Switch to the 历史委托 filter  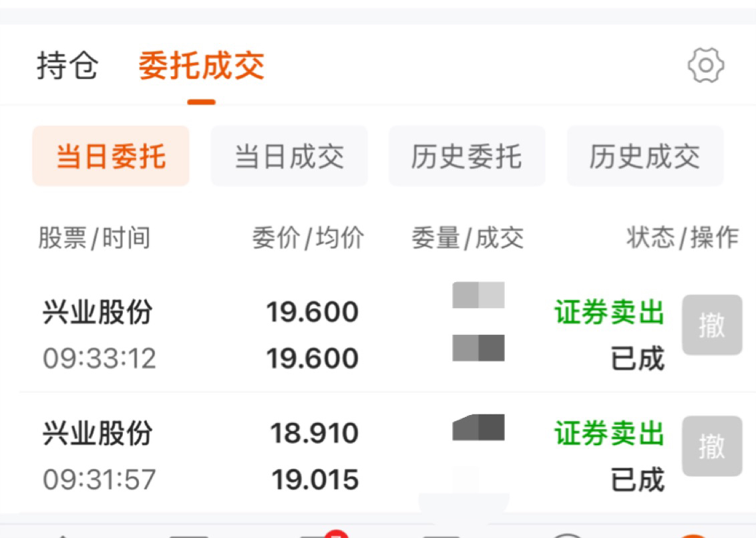click(467, 156)
